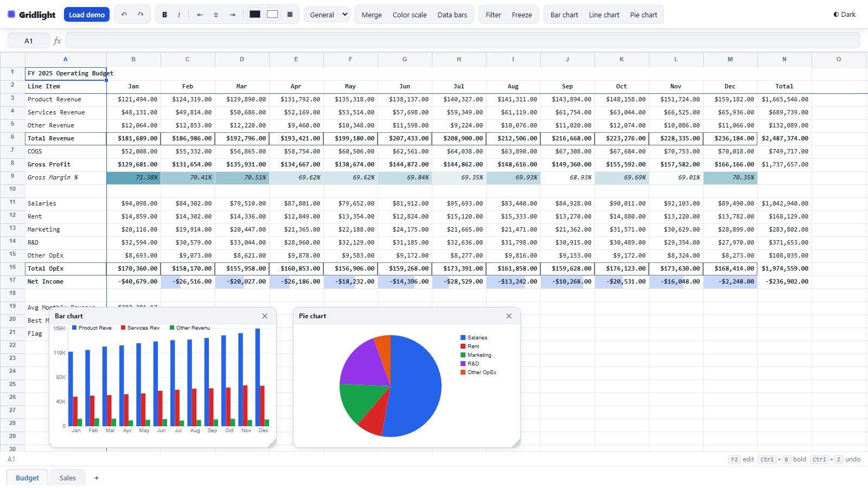Open the borders grid icon
This screenshot has height=488, width=868.
pos(290,15)
